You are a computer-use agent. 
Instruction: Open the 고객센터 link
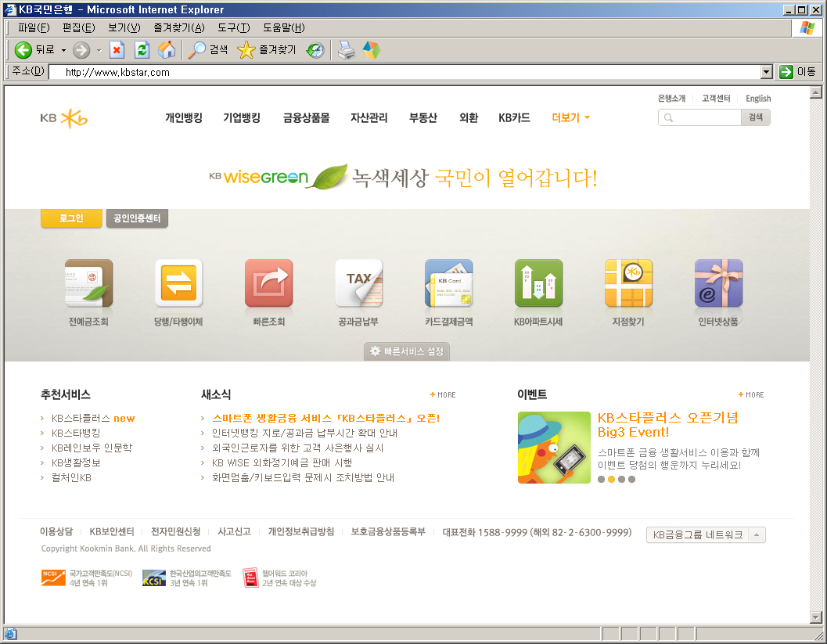pos(716,98)
